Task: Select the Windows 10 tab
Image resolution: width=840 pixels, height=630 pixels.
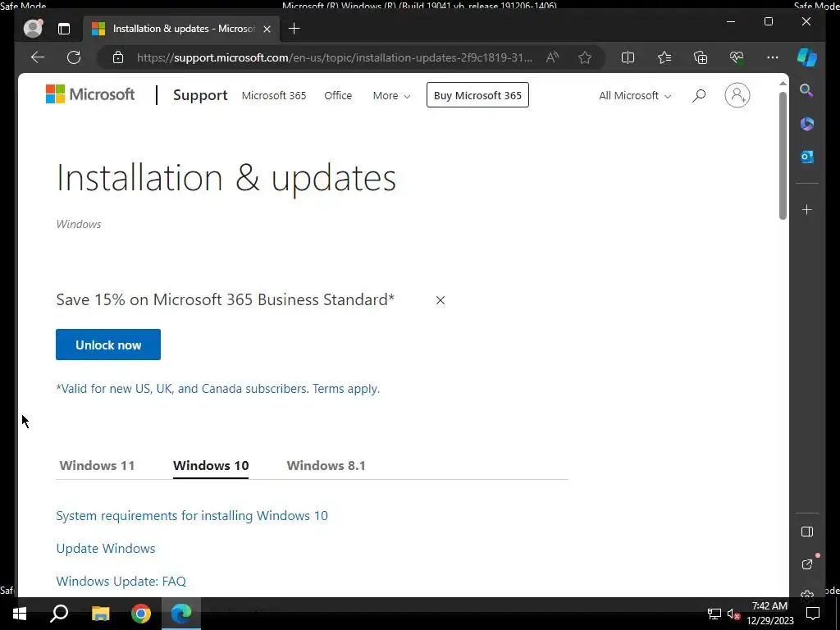Action: (211, 466)
